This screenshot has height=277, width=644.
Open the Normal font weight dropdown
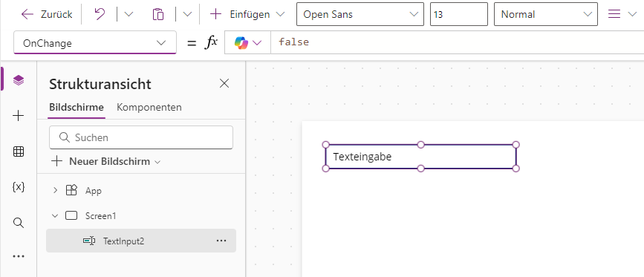click(546, 14)
